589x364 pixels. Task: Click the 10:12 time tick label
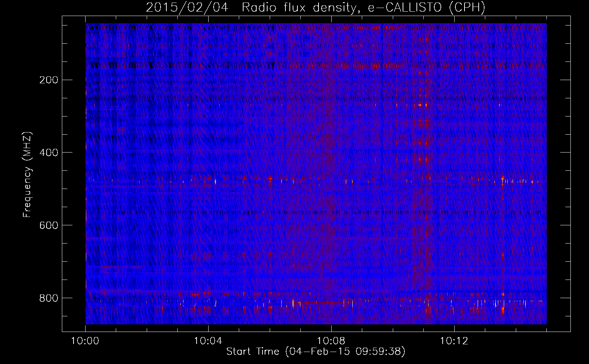[x=454, y=341]
